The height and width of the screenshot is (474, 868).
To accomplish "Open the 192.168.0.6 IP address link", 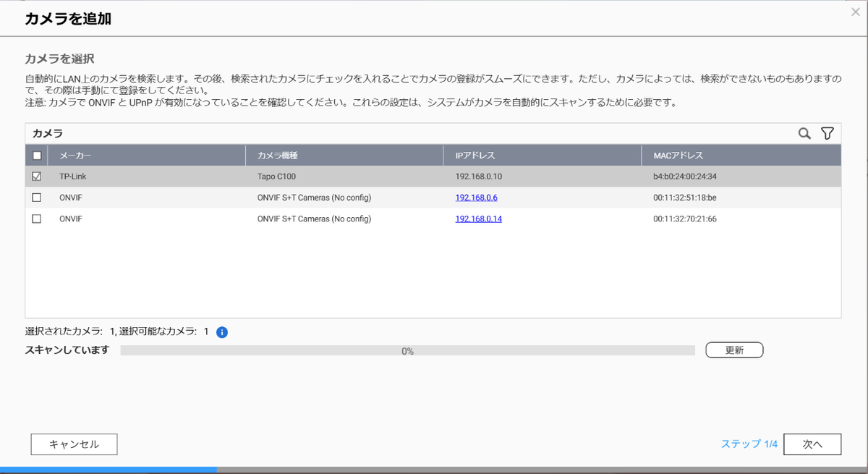I will [476, 198].
